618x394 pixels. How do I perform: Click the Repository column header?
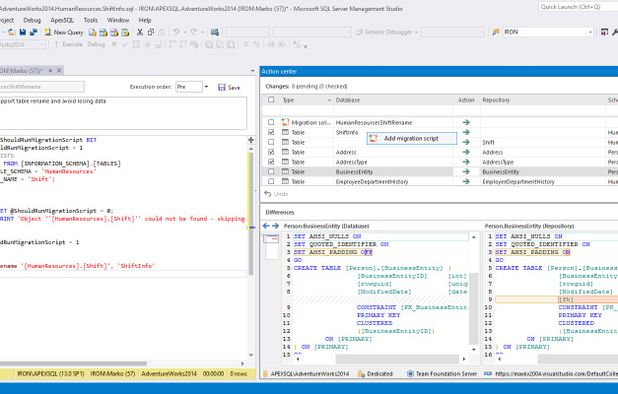(542, 100)
